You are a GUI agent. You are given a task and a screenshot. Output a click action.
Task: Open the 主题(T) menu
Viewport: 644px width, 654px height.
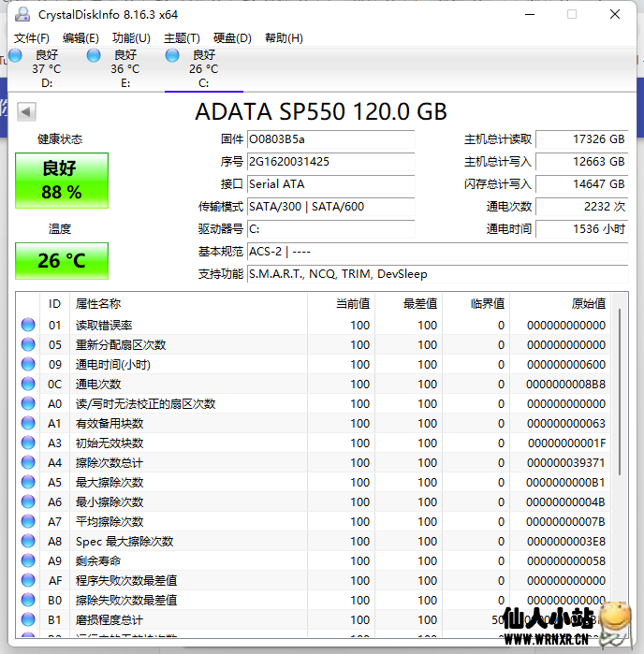click(x=182, y=38)
